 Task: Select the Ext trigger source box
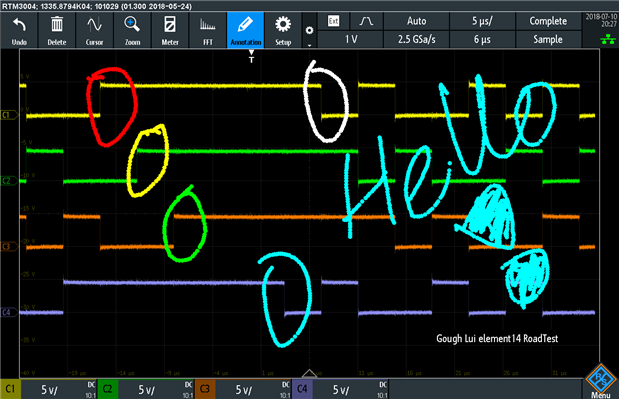334,21
